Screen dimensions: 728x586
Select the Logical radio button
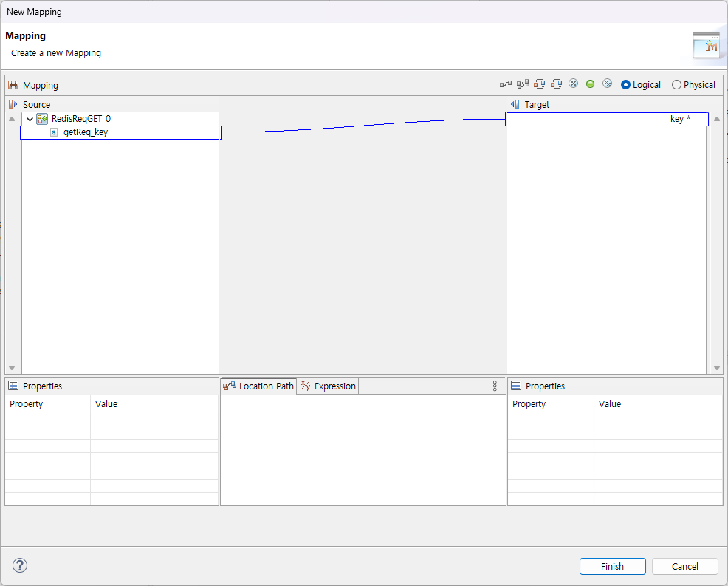pyautogui.click(x=624, y=84)
